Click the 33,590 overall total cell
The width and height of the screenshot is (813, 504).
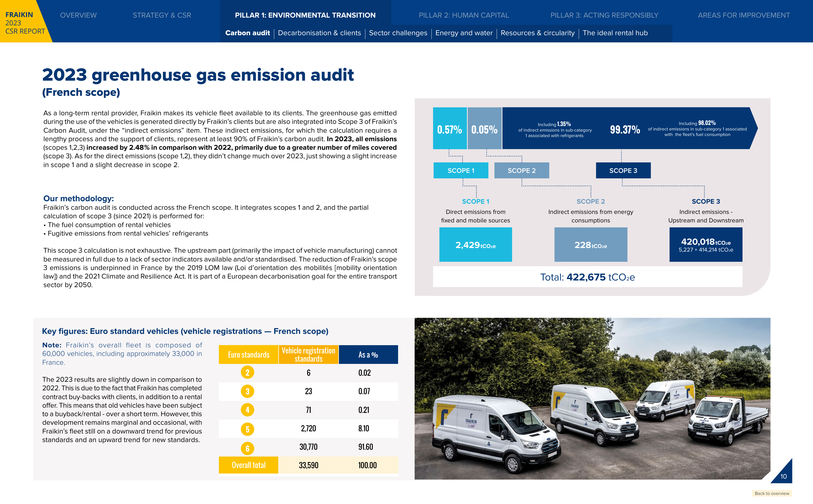308,465
